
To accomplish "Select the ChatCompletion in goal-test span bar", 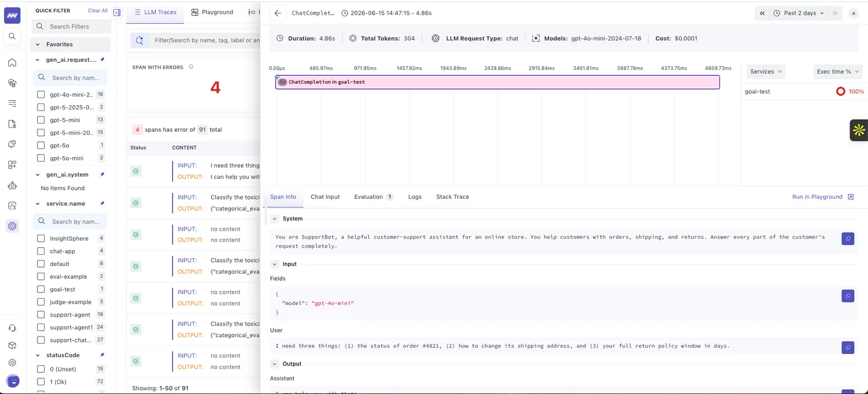I will pyautogui.click(x=497, y=82).
